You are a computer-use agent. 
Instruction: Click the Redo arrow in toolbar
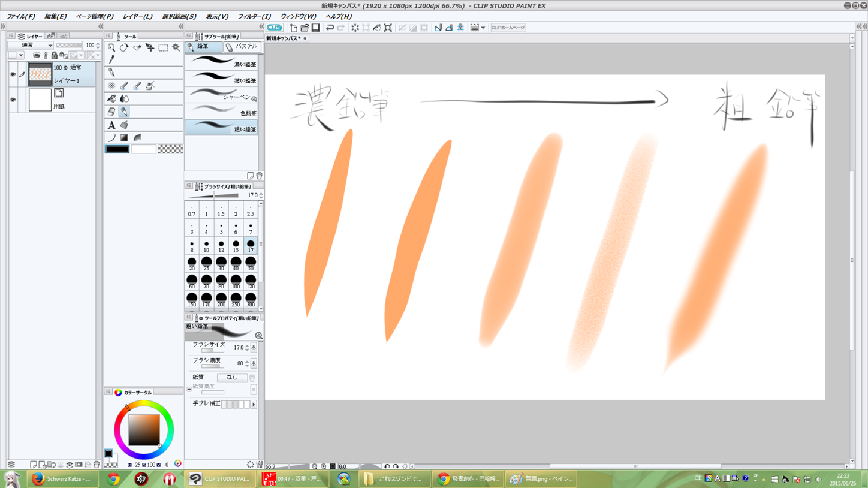coord(340,28)
